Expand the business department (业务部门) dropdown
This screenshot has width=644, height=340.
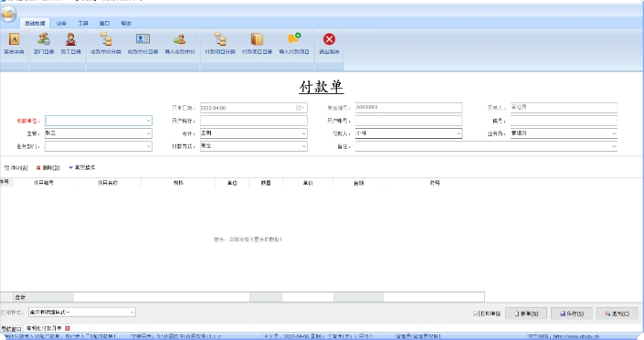tap(148, 146)
